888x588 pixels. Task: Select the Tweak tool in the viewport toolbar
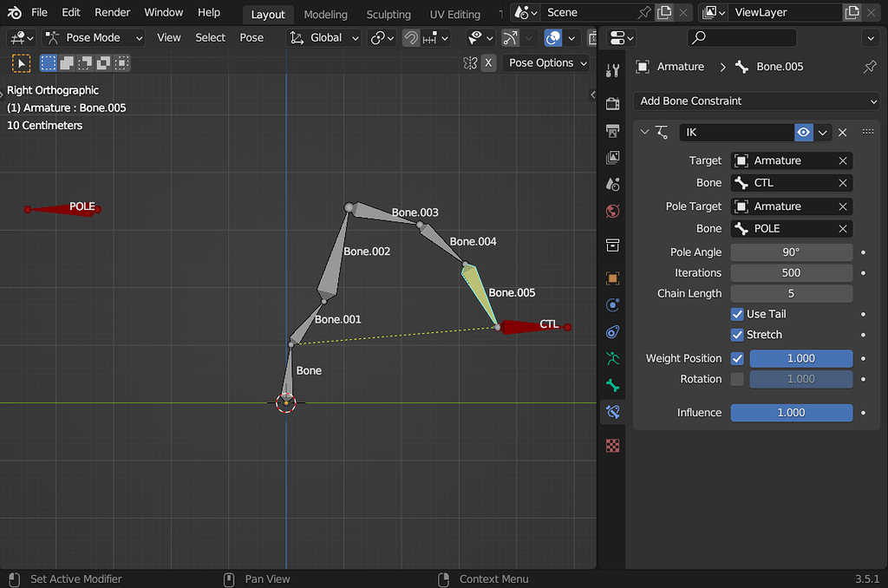(x=21, y=62)
